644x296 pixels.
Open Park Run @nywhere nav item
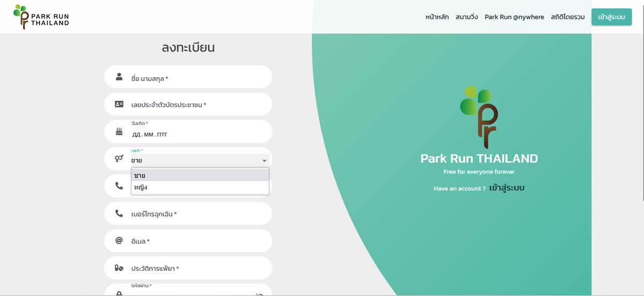tap(514, 17)
